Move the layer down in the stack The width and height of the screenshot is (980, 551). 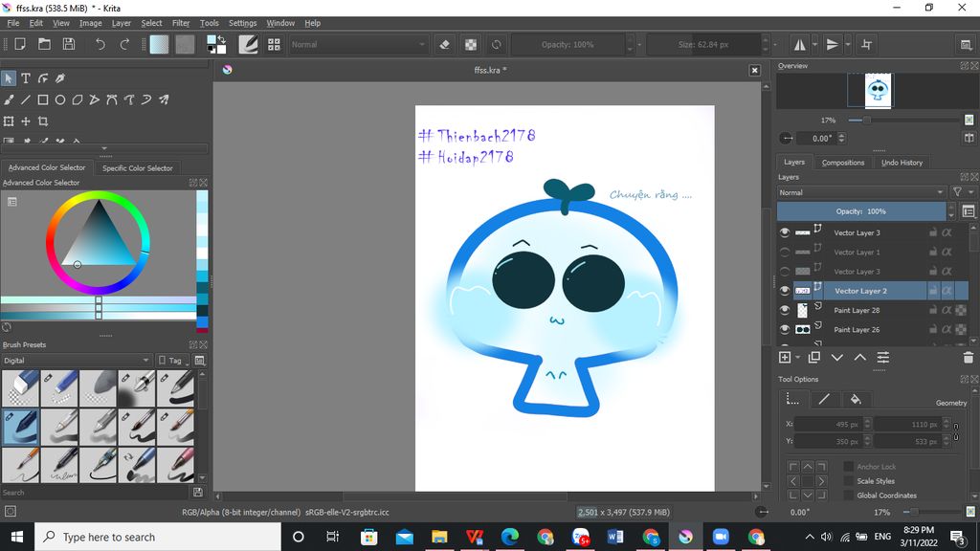(836, 358)
